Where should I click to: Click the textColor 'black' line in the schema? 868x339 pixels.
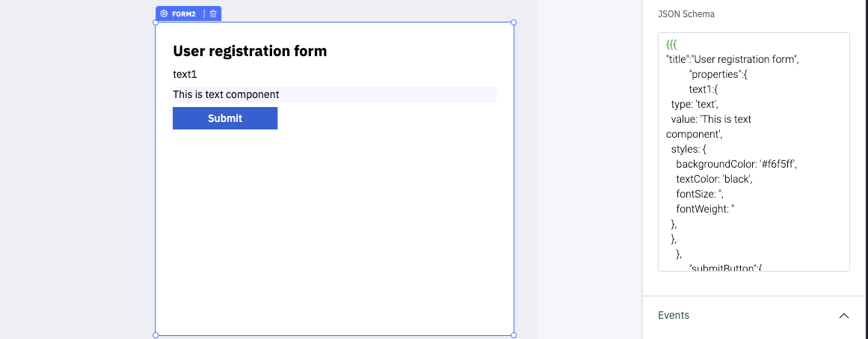tap(714, 180)
